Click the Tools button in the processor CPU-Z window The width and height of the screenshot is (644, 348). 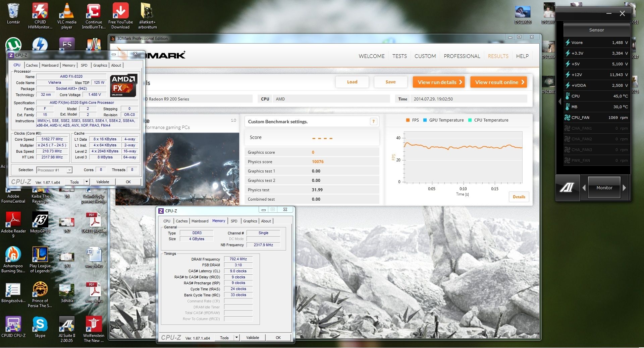[x=74, y=182]
